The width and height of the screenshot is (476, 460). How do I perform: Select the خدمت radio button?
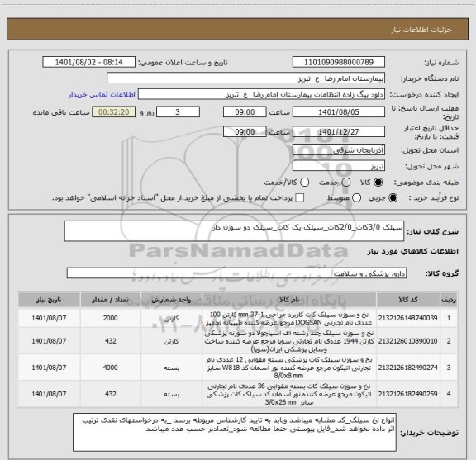click(x=346, y=183)
